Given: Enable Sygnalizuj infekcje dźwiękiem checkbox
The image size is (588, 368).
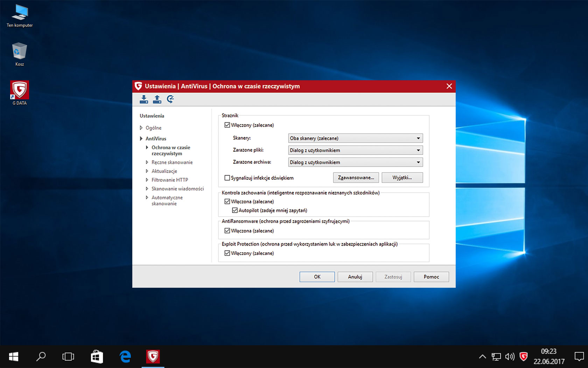Looking at the screenshot, I should click(x=227, y=178).
